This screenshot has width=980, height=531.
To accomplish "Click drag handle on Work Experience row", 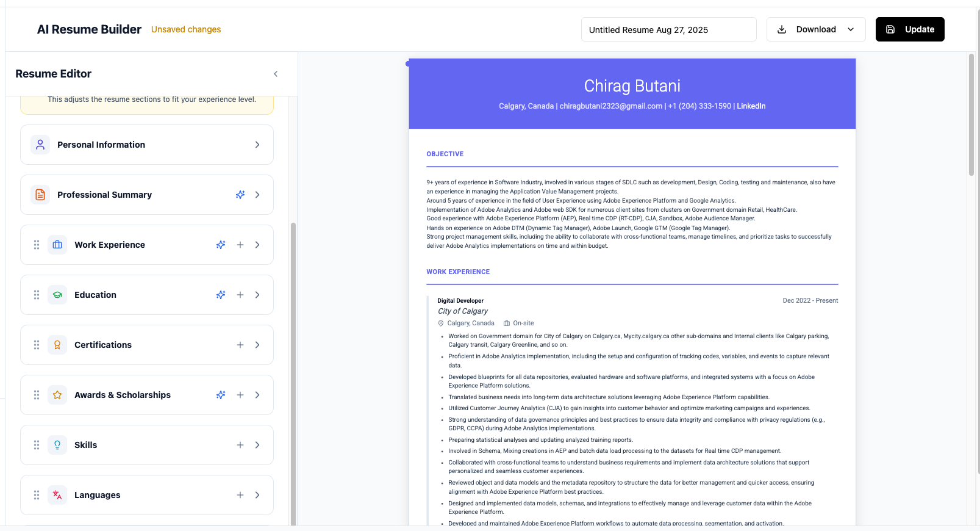I will (37, 245).
